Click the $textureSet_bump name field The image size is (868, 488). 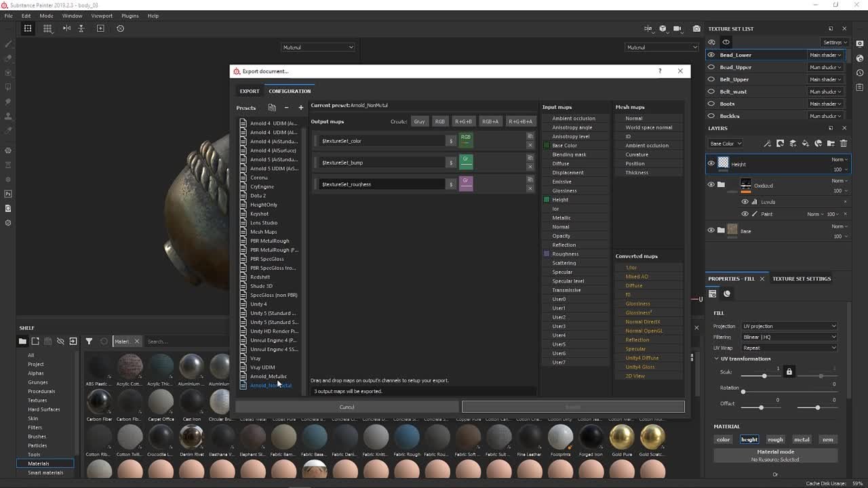pyautogui.click(x=382, y=163)
